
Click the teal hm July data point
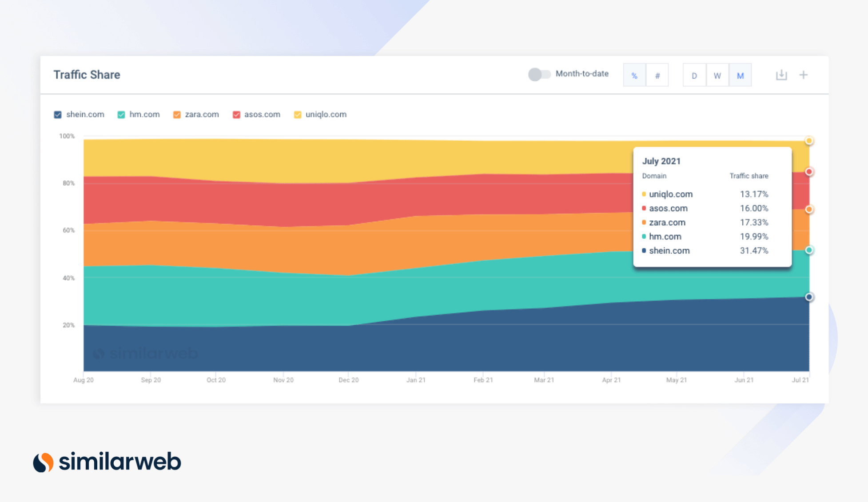pyautogui.click(x=809, y=250)
